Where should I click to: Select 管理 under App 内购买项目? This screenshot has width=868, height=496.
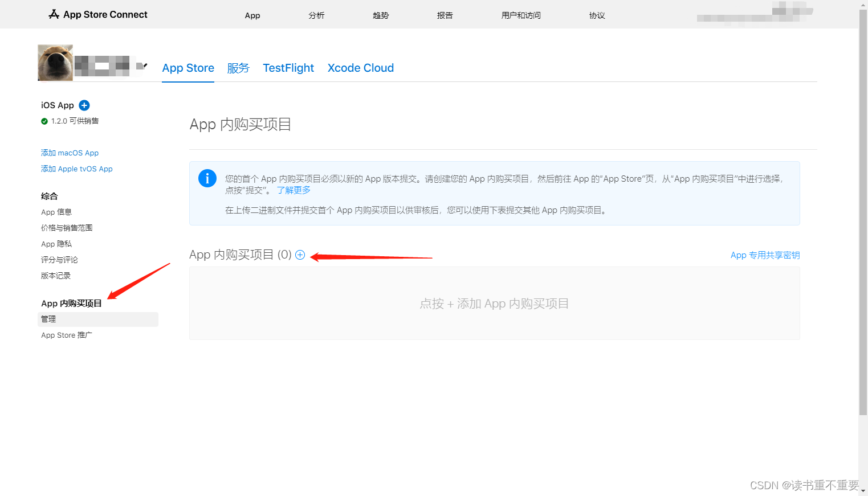[98, 319]
